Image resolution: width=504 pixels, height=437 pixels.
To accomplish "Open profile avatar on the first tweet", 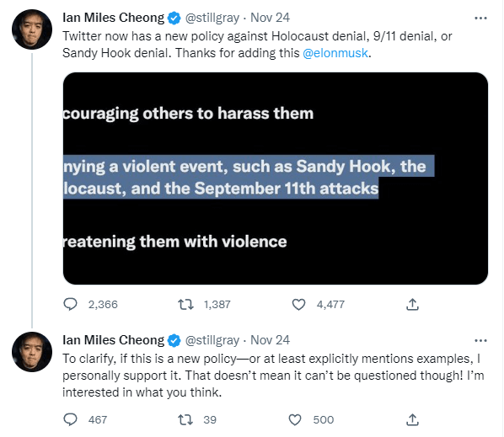I will click(x=32, y=29).
